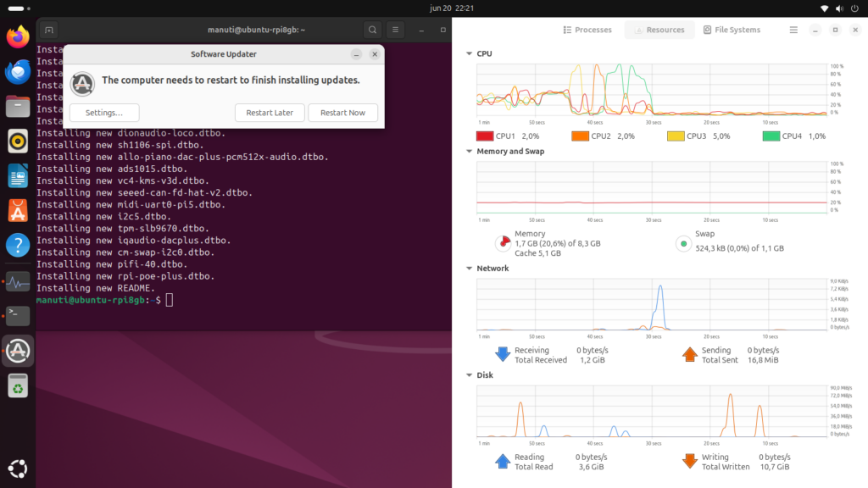Click the power icon in top bar
This screenshot has width=868, height=488.
click(x=854, y=8)
